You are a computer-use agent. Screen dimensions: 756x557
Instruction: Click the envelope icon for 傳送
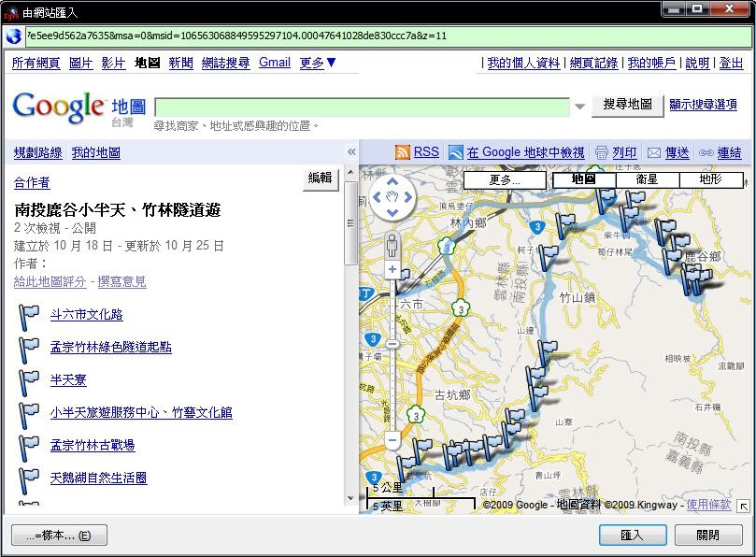[x=654, y=152]
